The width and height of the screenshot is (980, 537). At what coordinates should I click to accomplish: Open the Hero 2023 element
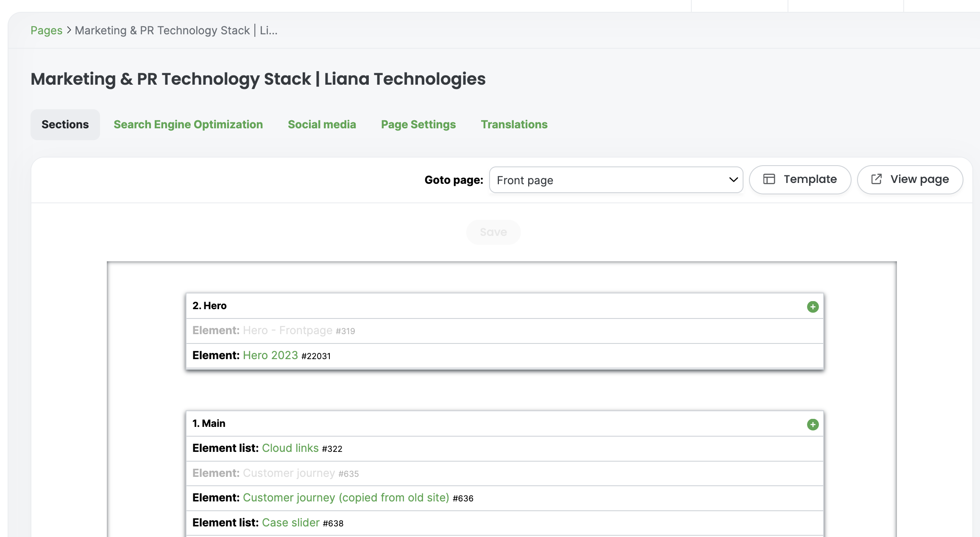point(270,355)
